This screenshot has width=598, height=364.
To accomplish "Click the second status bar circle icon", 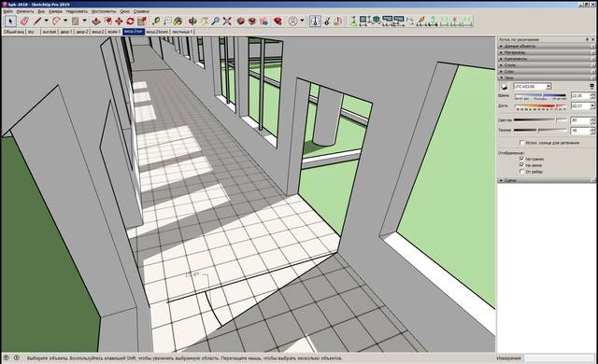I will coord(17,357).
